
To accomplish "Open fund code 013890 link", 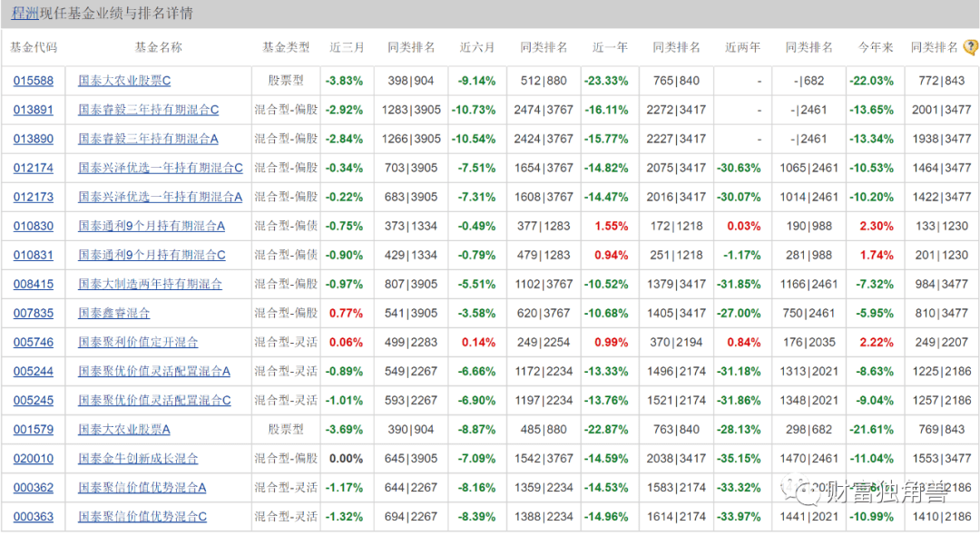I will click(34, 139).
